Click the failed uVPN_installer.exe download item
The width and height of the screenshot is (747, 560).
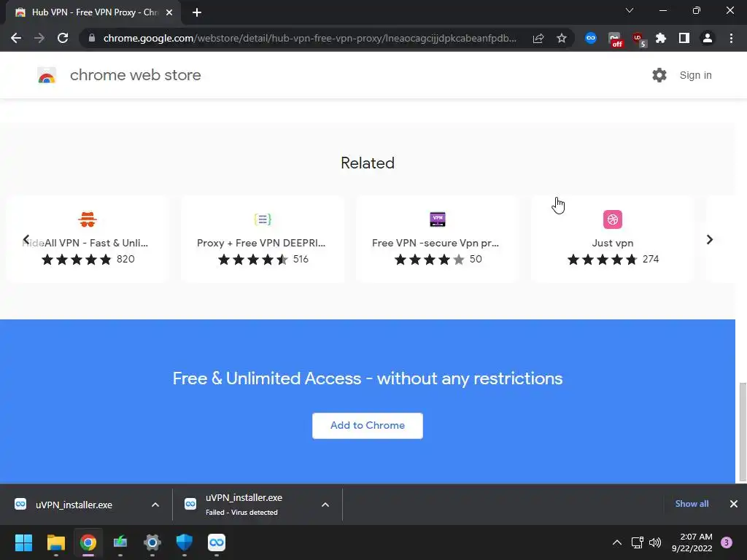[244, 505]
